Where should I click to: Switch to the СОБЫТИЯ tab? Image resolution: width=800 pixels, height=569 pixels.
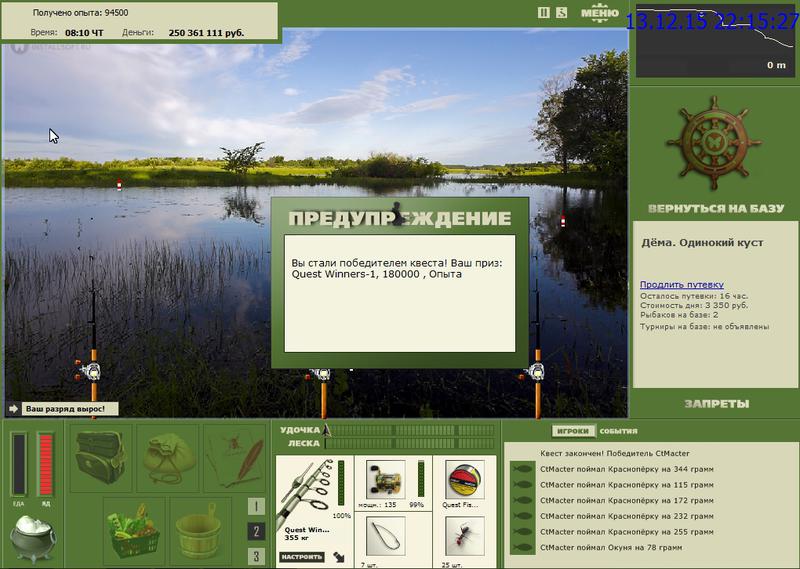pos(618,431)
